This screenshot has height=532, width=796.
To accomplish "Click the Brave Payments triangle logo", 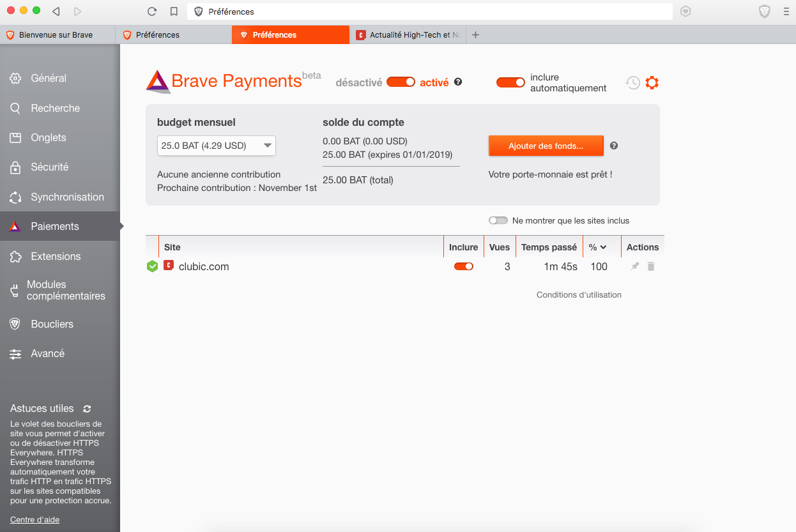I will (x=158, y=82).
